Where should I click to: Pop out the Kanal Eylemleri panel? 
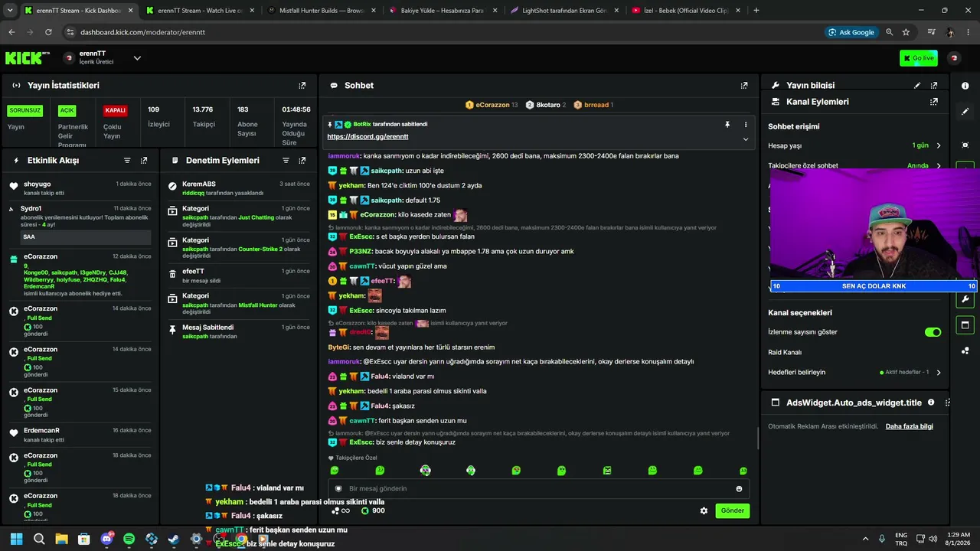click(934, 102)
